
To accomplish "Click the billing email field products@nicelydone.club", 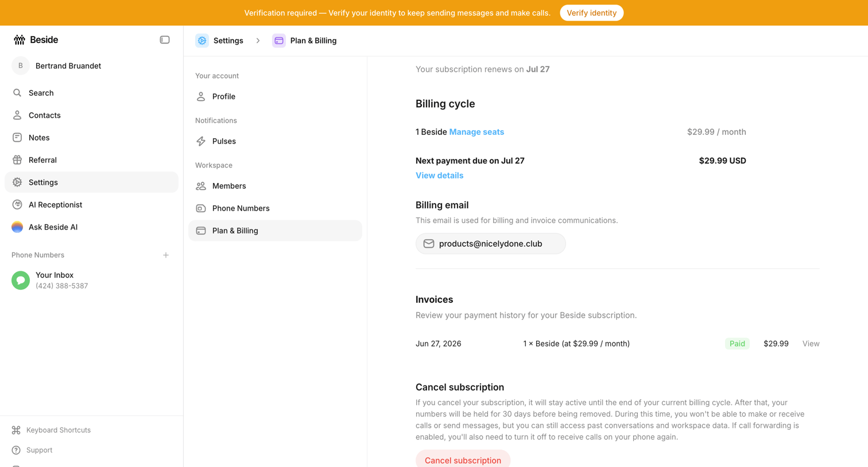I will point(490,244).
